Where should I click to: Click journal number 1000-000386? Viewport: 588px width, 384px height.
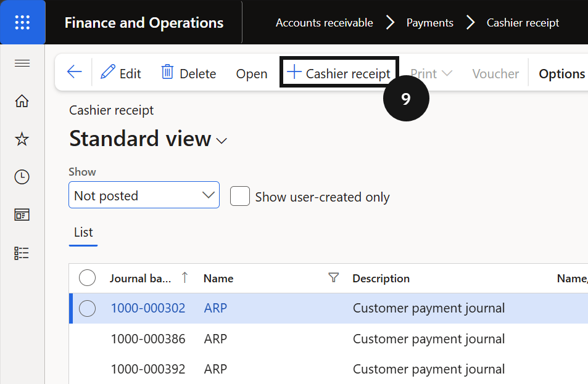(148, 338)
